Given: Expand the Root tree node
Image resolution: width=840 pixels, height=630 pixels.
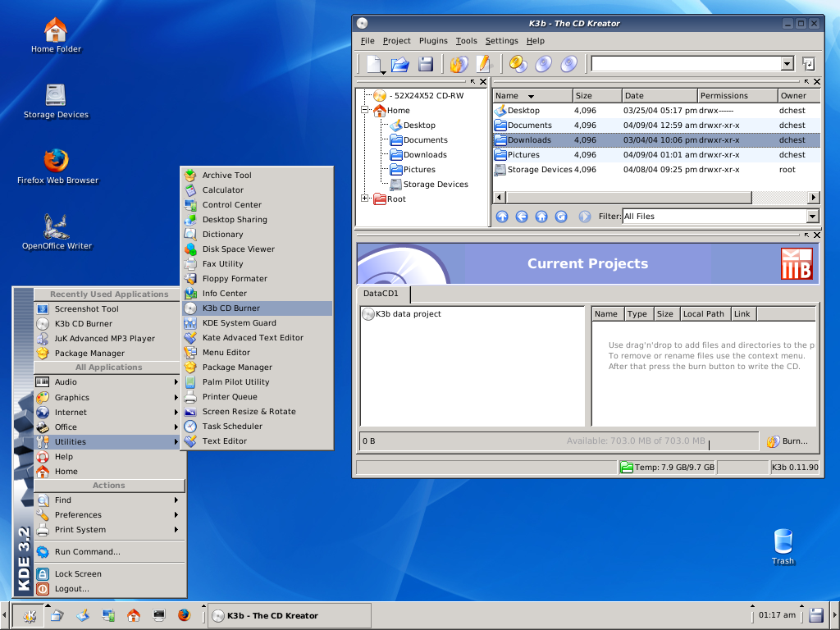Looking at the screenshot, I should 365,199.
